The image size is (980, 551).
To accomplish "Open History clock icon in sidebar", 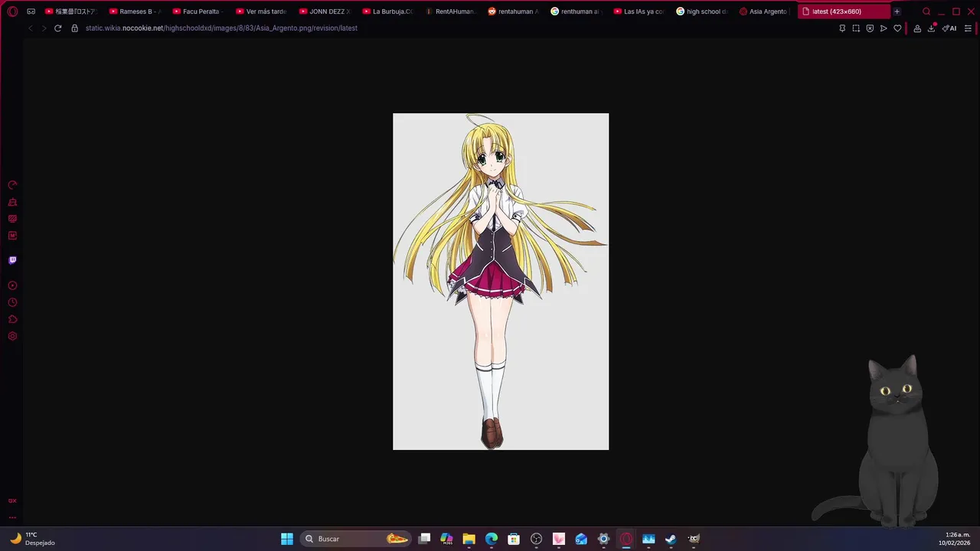I will 12,302.
